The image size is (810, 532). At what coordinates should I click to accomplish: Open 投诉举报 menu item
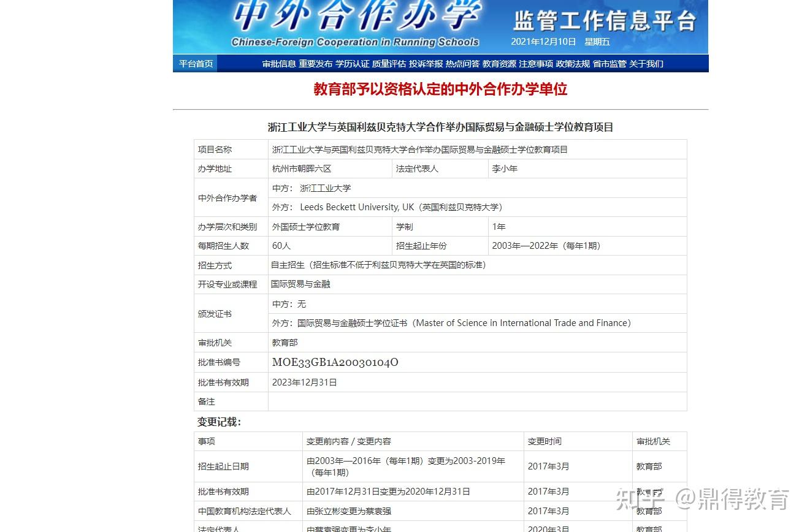click(426, 64)
